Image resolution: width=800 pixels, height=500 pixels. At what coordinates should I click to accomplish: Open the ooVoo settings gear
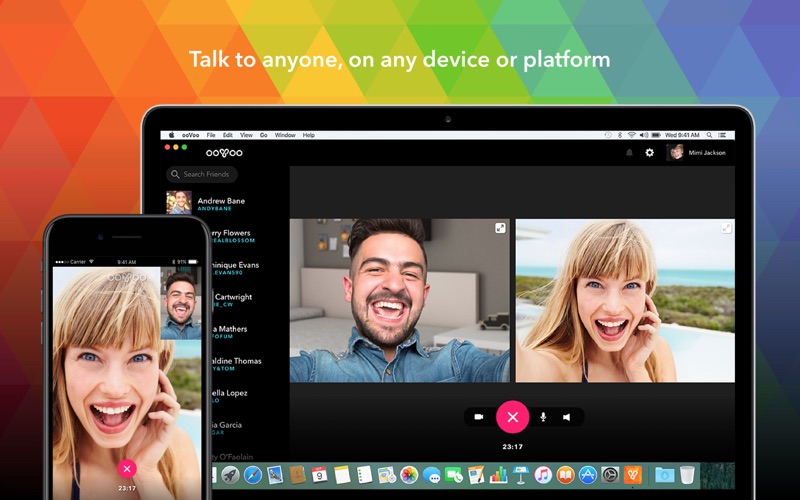pos(649,153)
